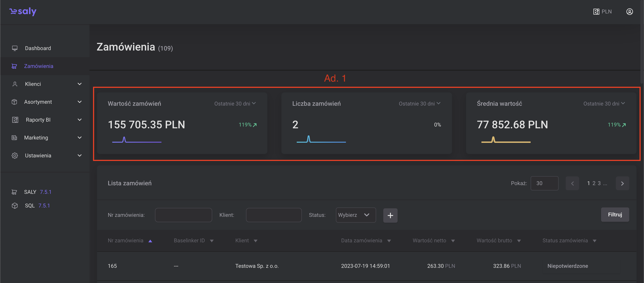The image size is (644, 283).
Task: Sort table by Status zamówienia
Action: (594, 241)
